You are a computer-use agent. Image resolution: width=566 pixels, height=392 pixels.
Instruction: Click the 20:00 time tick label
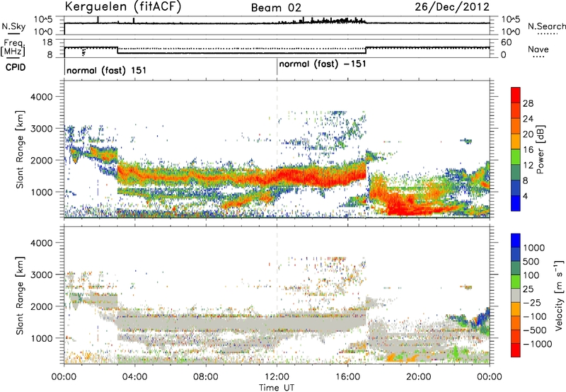419,377
